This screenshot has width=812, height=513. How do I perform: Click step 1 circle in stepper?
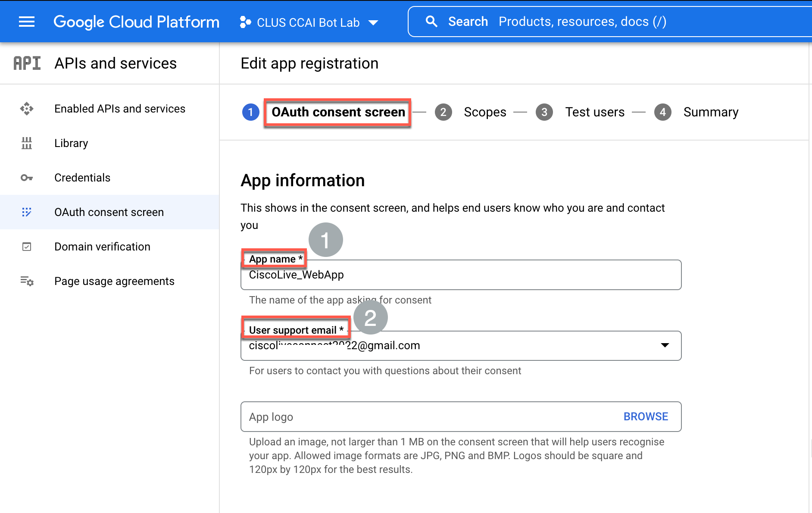click(250, 112)
